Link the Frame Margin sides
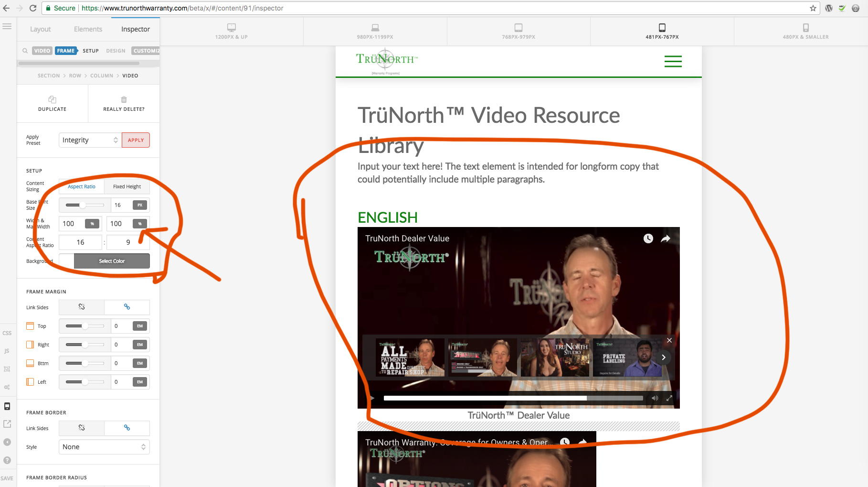Image resolution: width=868 pixels, height=487 pixels. pyautogui.click(x=127, y=307)
